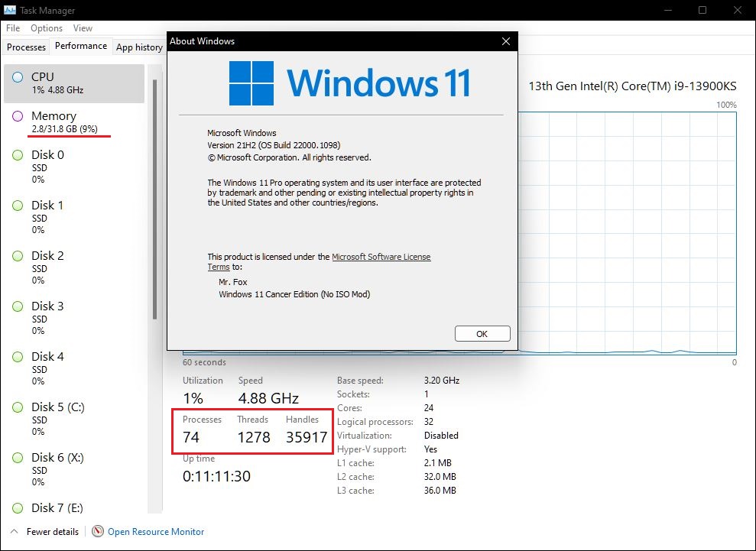
Task: Click the Mr. Fox licensee name
Action: pos(233,282)
